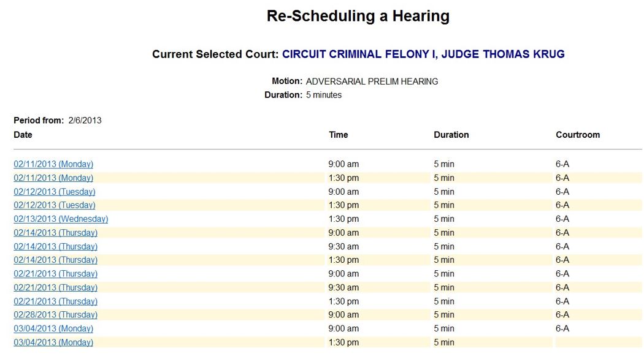The width and height of the screenshot is (644, 359).
Task: Click the 02/28/2013 (Thursday) date link
Action: 55,315
